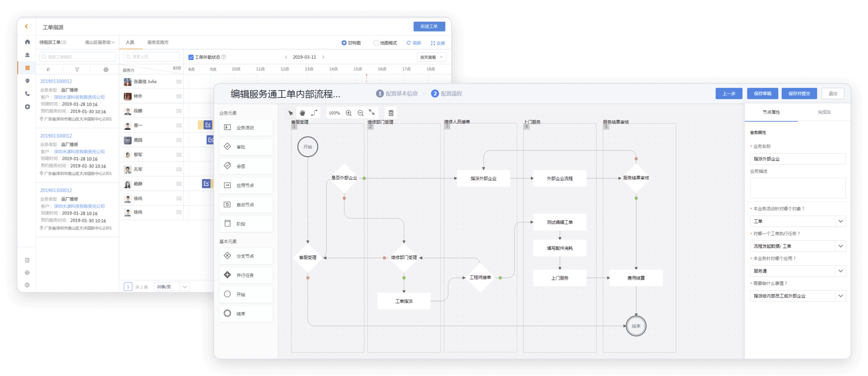Select the 地图模式 radio button
The width and height of the screenshot is (868, 376).
(376, 43)
